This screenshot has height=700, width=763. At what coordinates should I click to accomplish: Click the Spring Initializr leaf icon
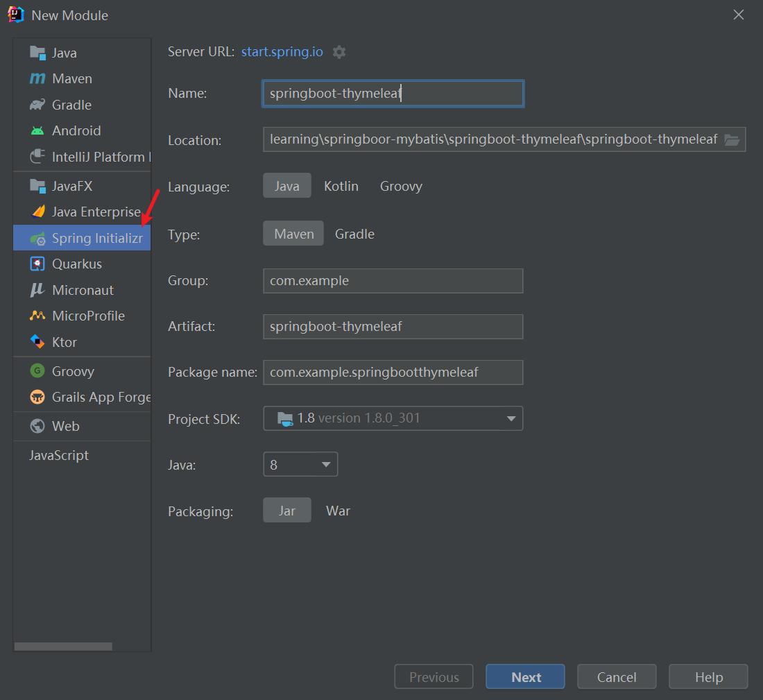37,239
